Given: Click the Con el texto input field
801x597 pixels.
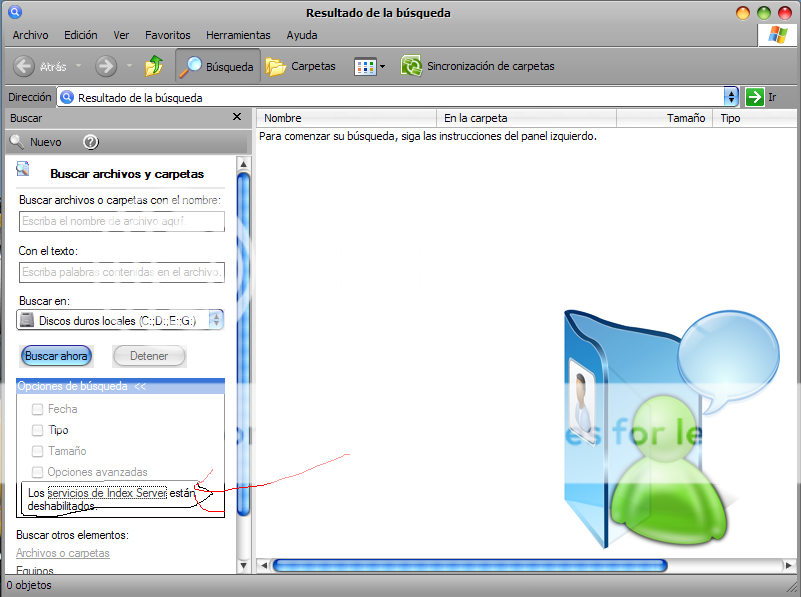Looking at the screenshot, I should click(122, 272).
